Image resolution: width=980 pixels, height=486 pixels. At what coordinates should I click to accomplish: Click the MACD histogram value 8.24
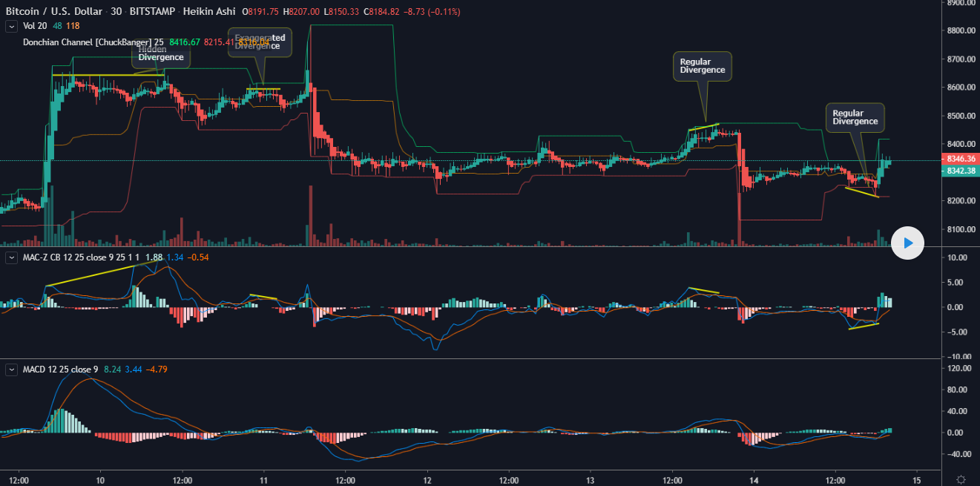point(112,369)
